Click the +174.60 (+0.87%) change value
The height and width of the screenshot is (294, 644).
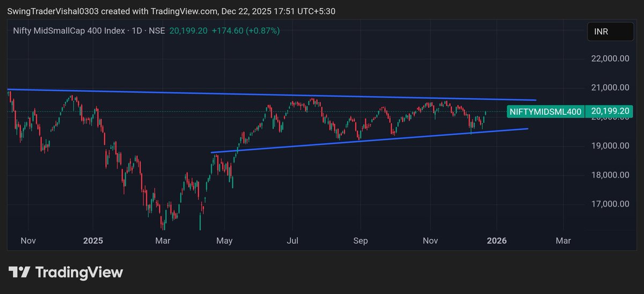[245, 31]
